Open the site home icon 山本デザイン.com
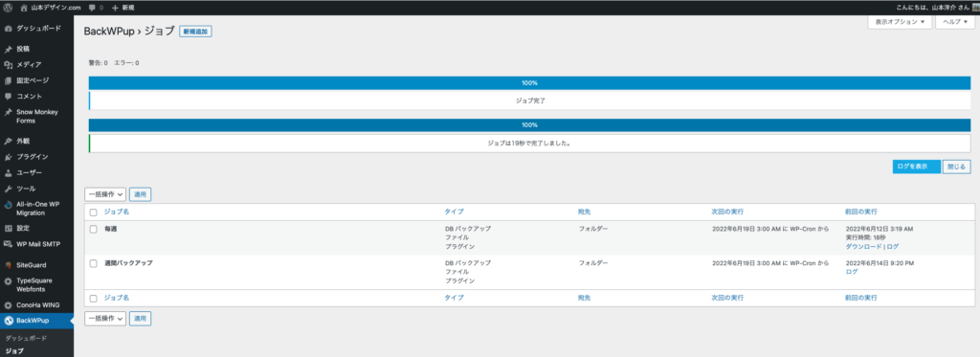Viewport: 980px width, 357px height. coord(24,8)
